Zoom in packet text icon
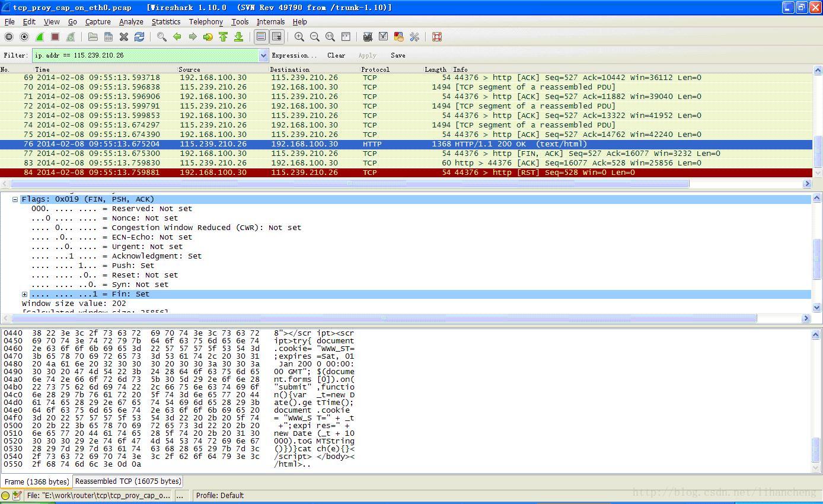The image size is (823, 504). (x=299, y=37)
